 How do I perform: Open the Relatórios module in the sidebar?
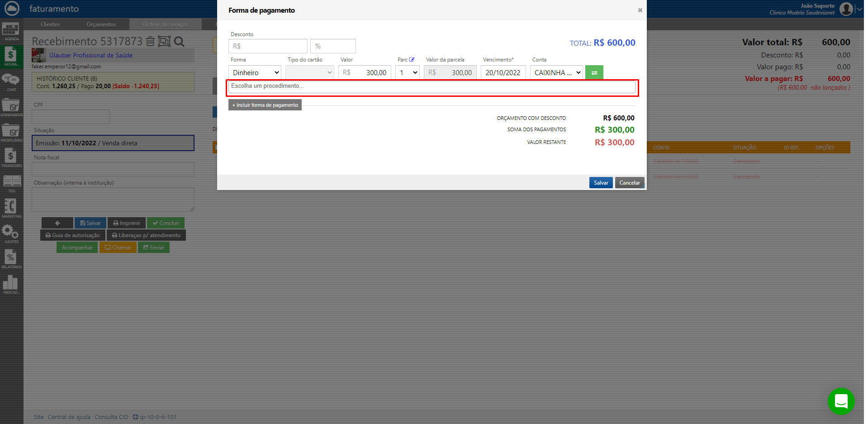pos(11,260)
